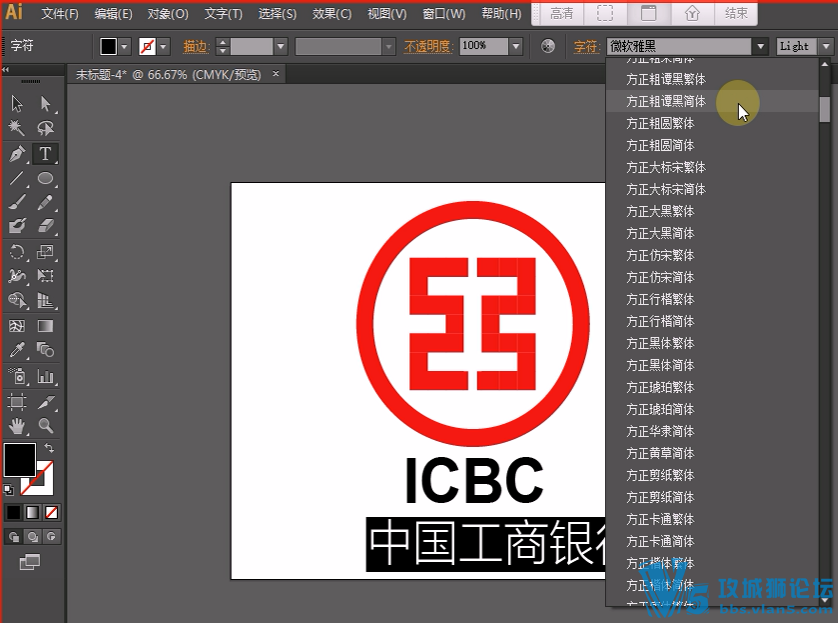Select the Rotate tool
Screen dimensions: 838x623
click(17, 252)
